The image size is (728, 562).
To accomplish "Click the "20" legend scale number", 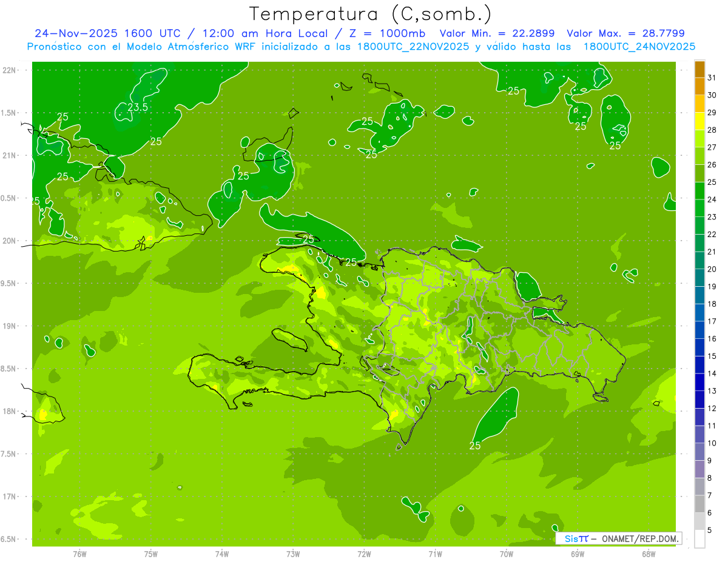I will tap(713, 269).
